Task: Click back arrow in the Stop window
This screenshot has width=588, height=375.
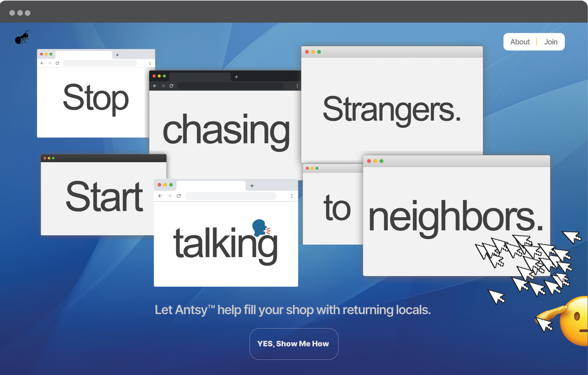Action: [x=42, y=63]
